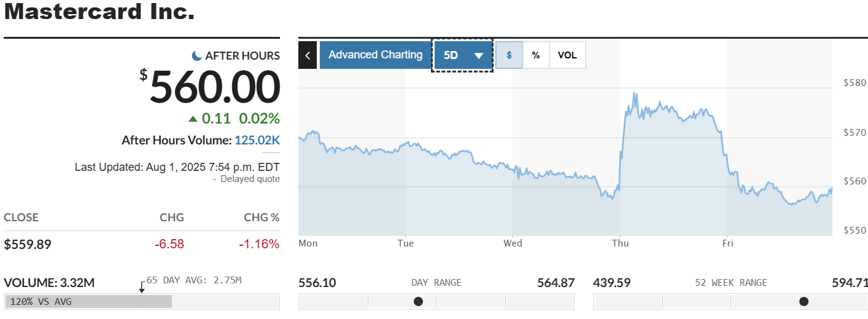Open Advanced Charting
This screenshot has width=868, height=319.
click(x=375, y=55)
